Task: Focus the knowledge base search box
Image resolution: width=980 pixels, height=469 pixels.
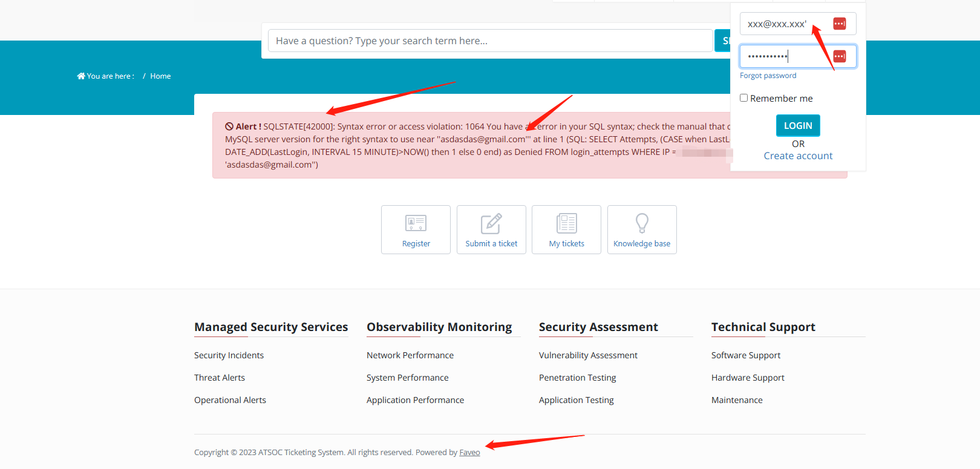Action: click(490, 41)
